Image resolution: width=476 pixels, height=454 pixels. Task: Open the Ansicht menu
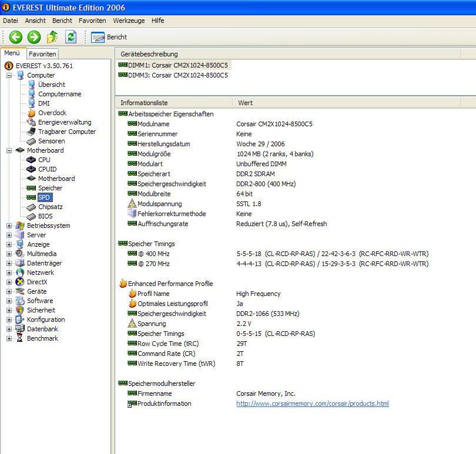click(35, 21)
